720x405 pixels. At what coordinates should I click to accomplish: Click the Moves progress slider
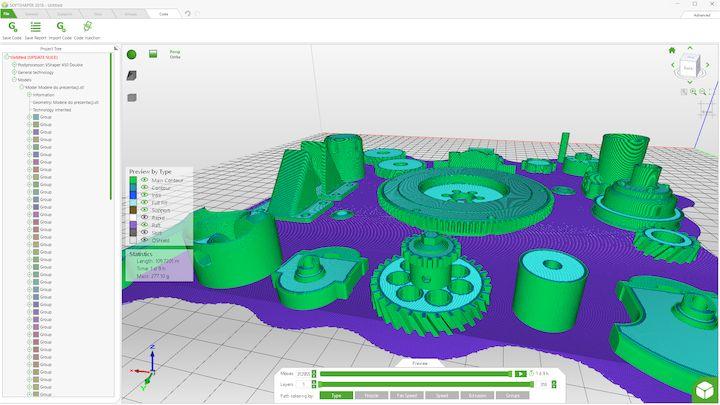click(x=420, y=373)
